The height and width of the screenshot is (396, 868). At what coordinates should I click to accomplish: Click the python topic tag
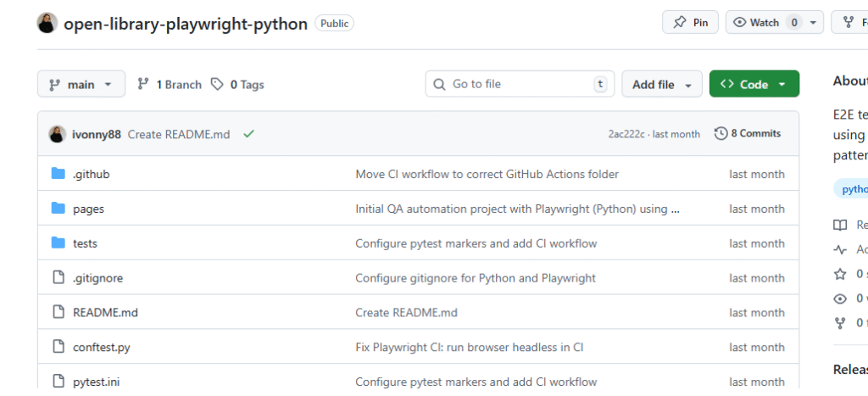click(853, 189)
